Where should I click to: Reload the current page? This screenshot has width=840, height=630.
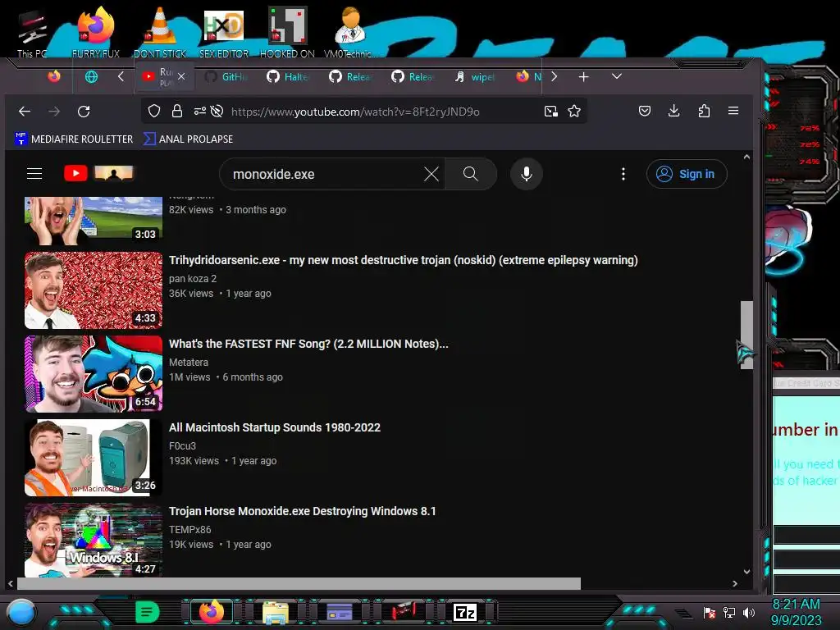click(84, 112)
